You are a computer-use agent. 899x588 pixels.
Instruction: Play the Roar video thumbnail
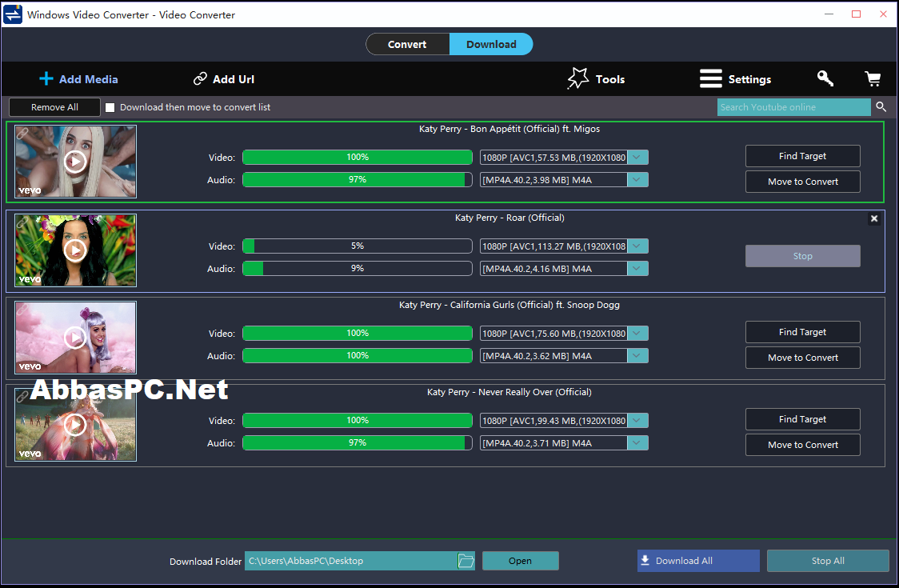pyautogui.click(x=76, y=250)
